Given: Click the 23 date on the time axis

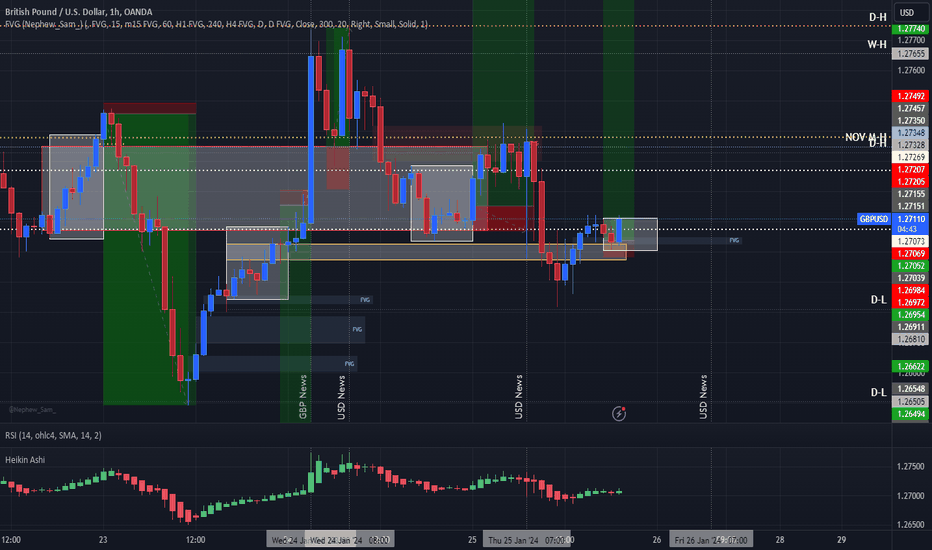Looking at the screenshot, I should click(x=103, y=540).
